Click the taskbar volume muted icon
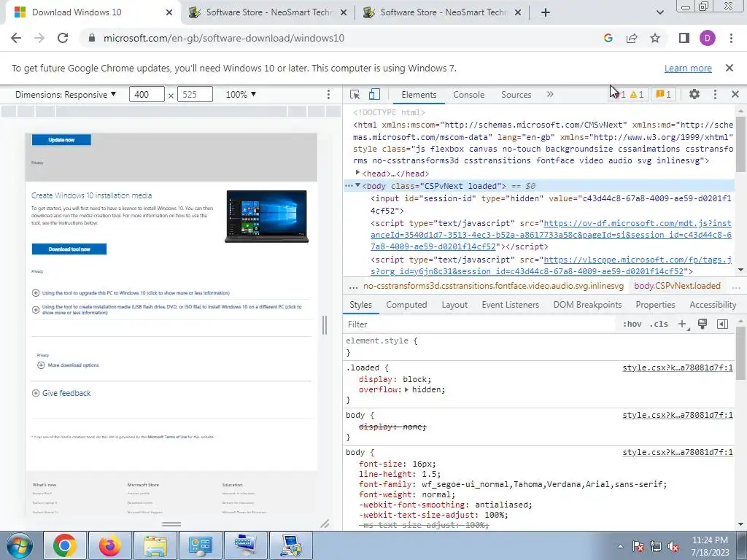Image resolution: width=747 pixels, height=560 pixels. point(673,546)
